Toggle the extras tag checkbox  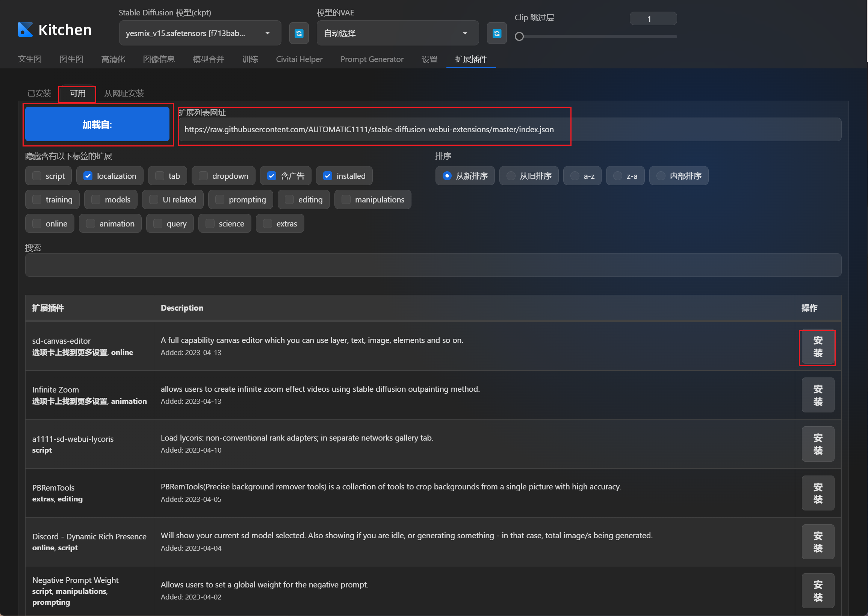[268, 223]
